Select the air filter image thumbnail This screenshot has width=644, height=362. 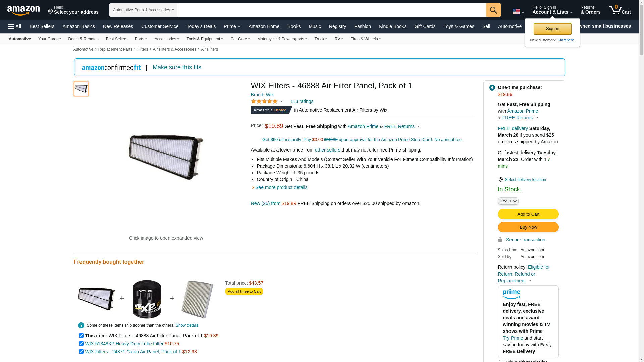81,89
